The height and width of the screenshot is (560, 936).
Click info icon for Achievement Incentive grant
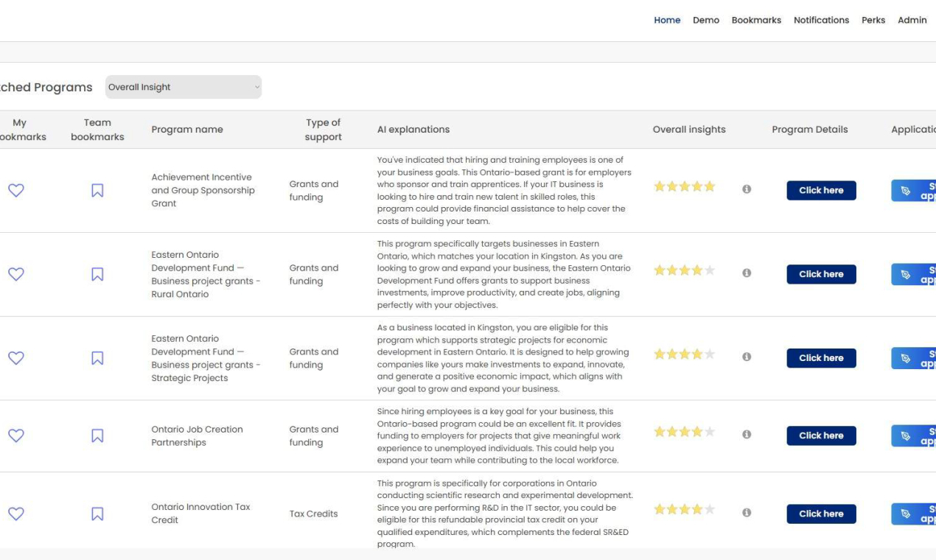click(747, 189)
